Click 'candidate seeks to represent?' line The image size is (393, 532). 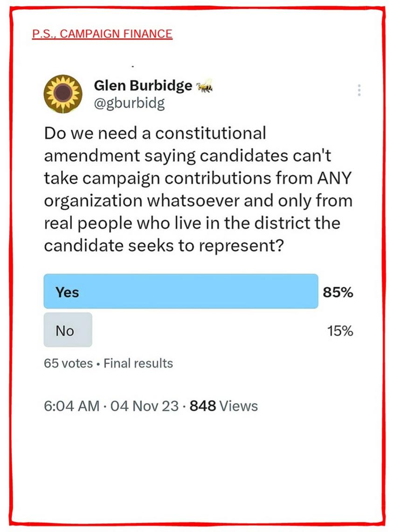pos(164,246)
